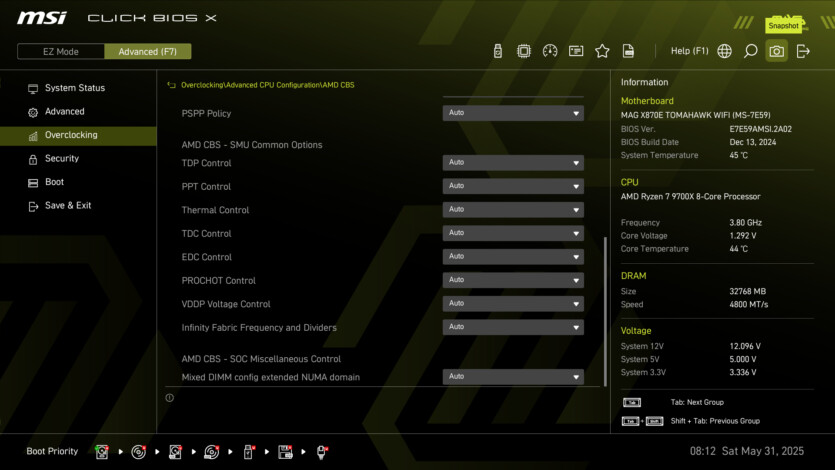Open Favorites with the star icon

(602, 51)
